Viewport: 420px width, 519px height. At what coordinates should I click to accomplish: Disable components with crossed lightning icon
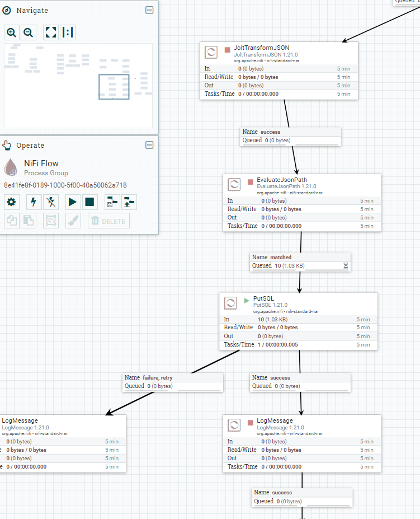[x=51, y=202]
